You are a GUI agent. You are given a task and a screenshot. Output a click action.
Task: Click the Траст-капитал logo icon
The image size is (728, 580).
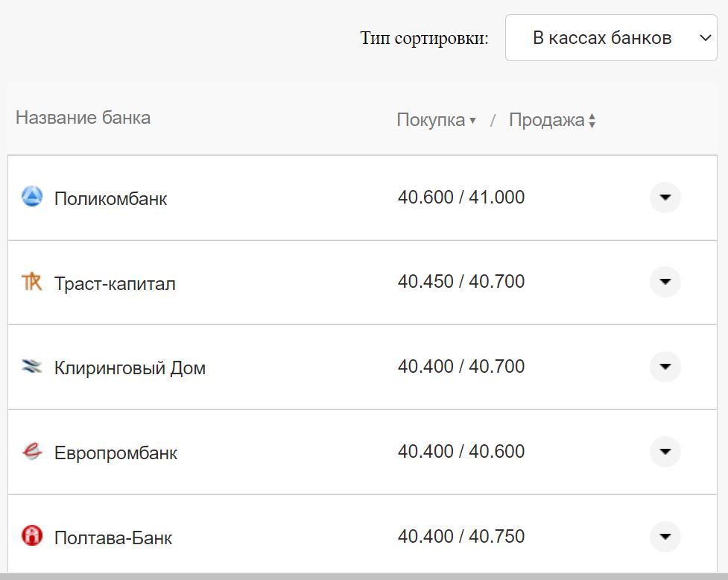(x=32, y=282)
